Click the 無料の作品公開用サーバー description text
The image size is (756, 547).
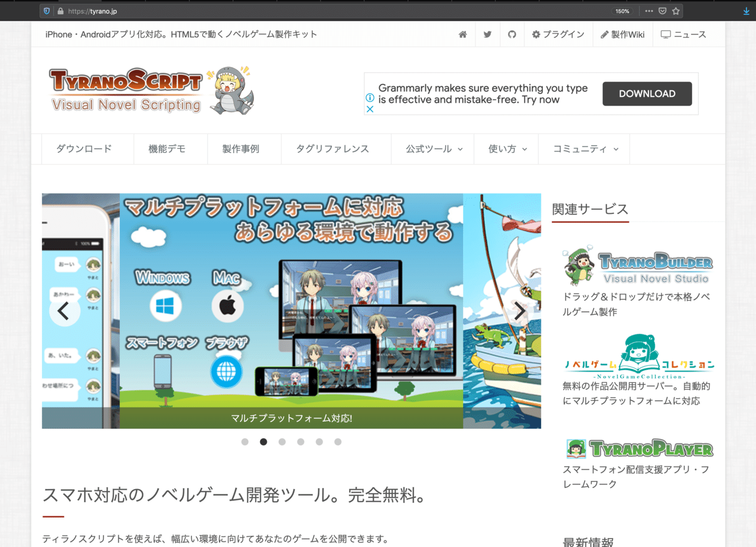(636, 393)
